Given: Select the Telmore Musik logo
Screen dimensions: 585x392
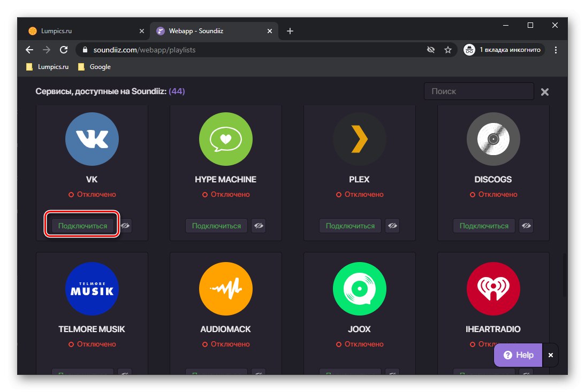Looking at the screenshot, I should 92,288.
